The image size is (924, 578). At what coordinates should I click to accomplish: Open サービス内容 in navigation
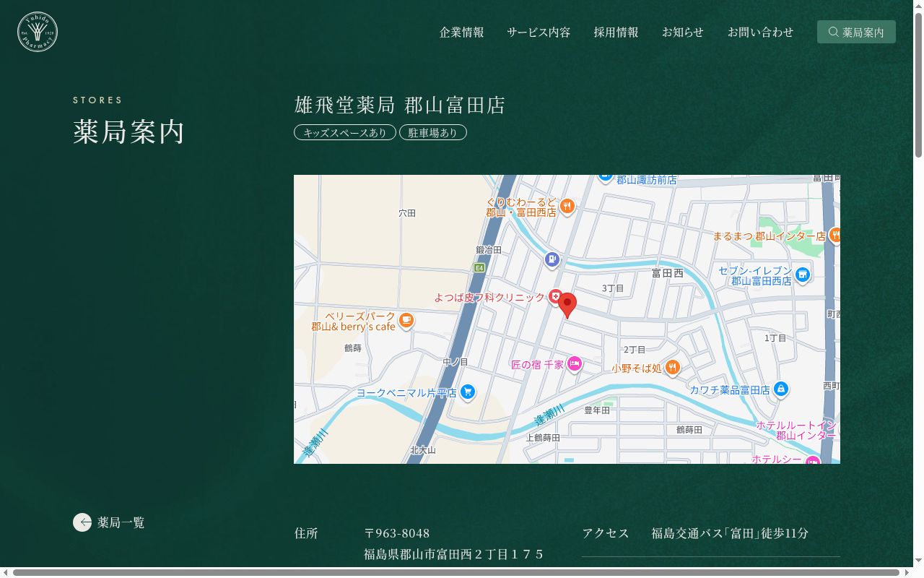(539, 32)
